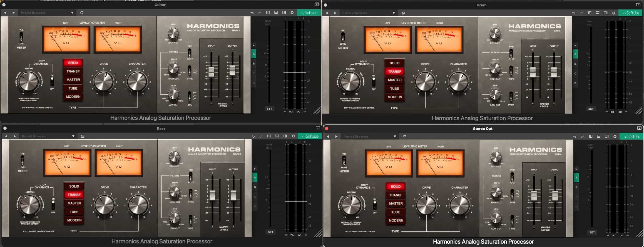Click Output level fader in Bass plugin
Viewport: 644px width, 247px height.
233,195
